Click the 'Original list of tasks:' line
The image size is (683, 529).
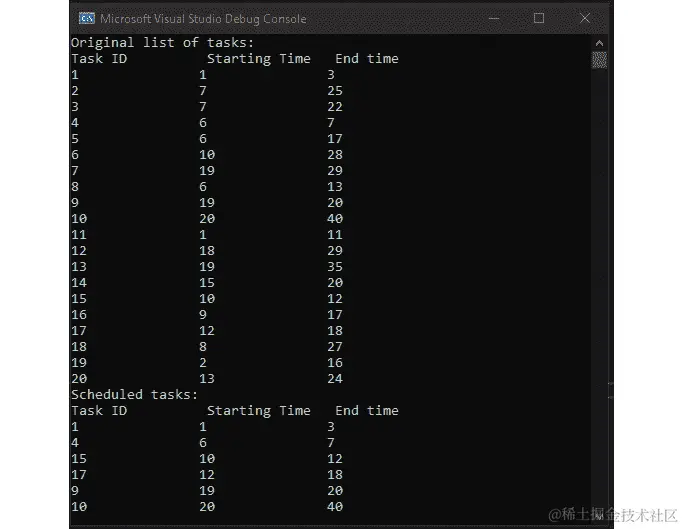pos(162,43)
